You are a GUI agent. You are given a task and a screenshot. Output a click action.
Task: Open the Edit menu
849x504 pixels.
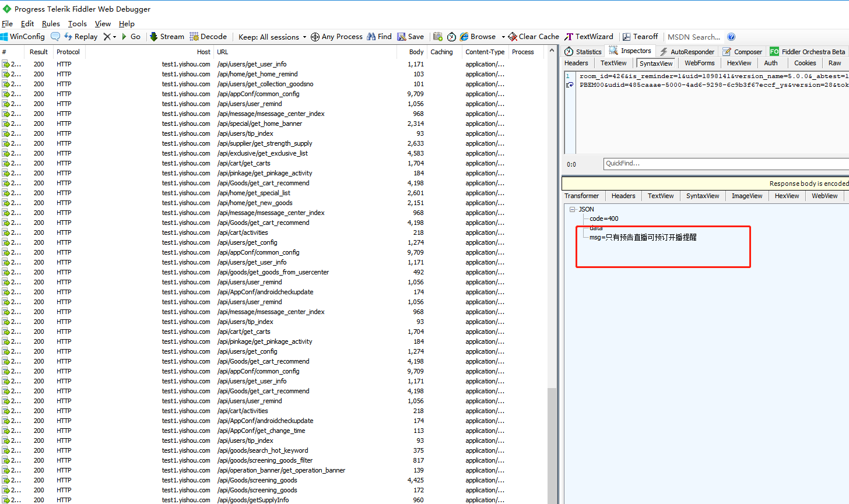[x=27, y=24]
